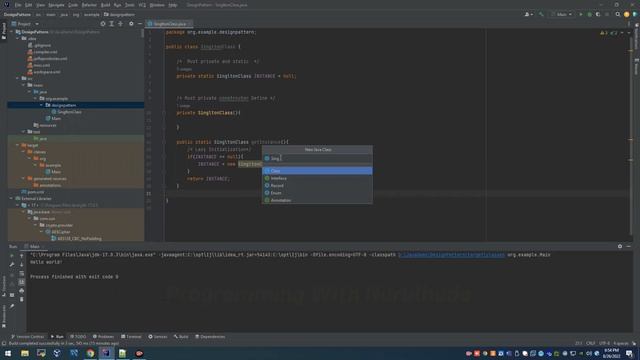The height and width of the screenshot is (360, 640).
Task: Open Project panel gear options
Action: click(x=131, y=24)
